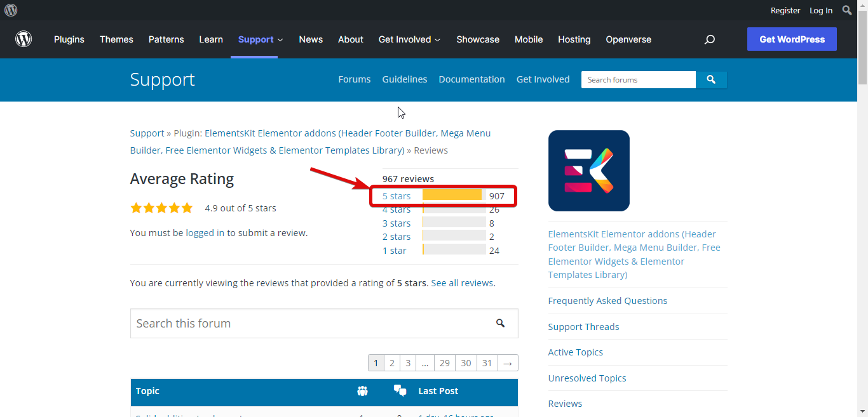Open the Plugins menu item

click(x=69, y=39)
